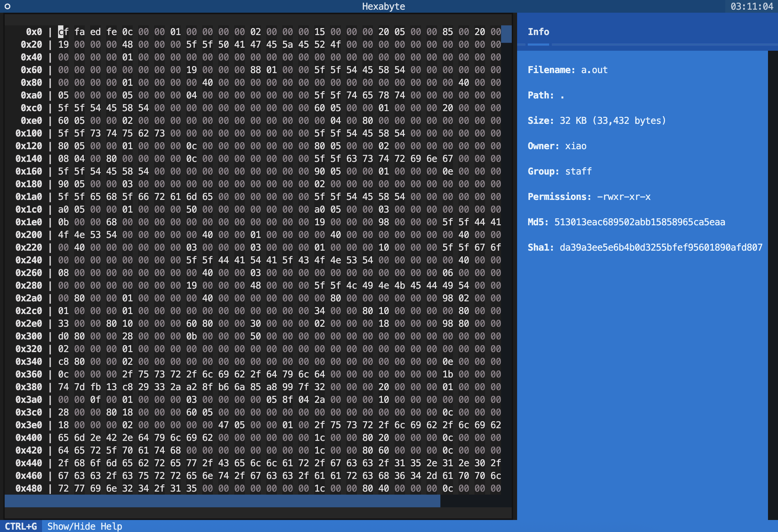Click the horizontal scrollbar in hex view

tap(222, 501)
